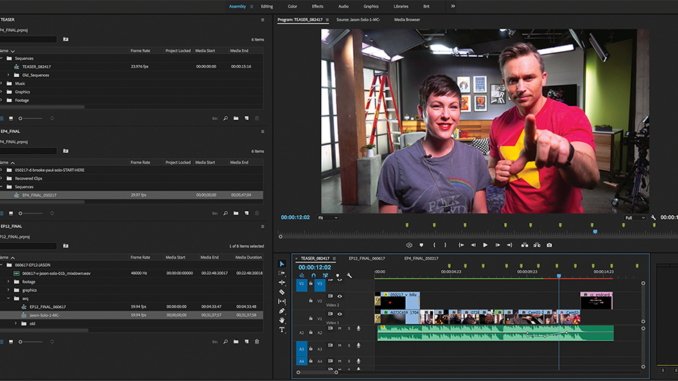Image resolution: width=678 pixels, height=381 pixels.
Task: Click Find magnifier in TEASER project panel
Action: click(x=225, y=118)
